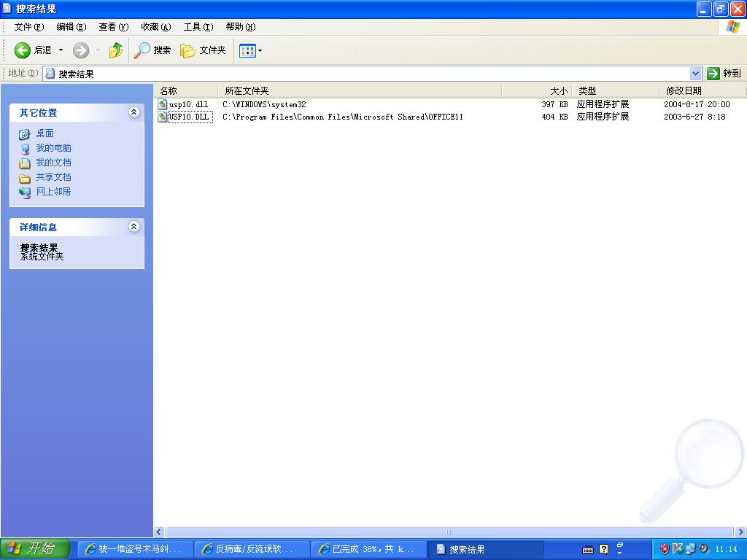This screenshot has width=747, height=560.
Task: Select the usp10.dll file in system32
Action: (x=188, y=104)
